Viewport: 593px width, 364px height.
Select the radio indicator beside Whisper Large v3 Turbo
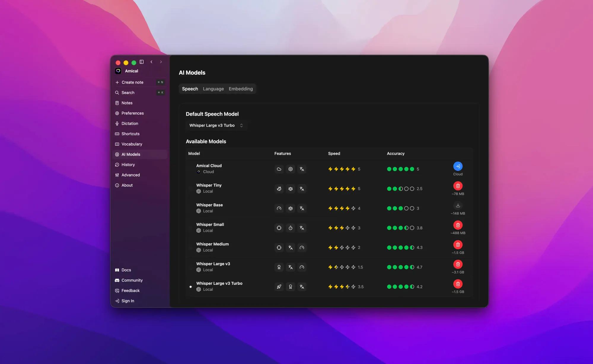[191, 287]
